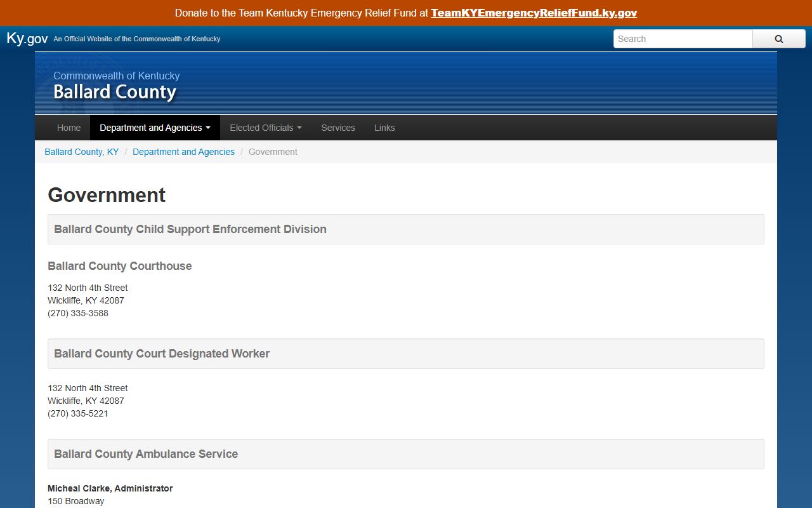
Task: Expand Ballard County Ambulance Service panel
Action: coord(406,454)
